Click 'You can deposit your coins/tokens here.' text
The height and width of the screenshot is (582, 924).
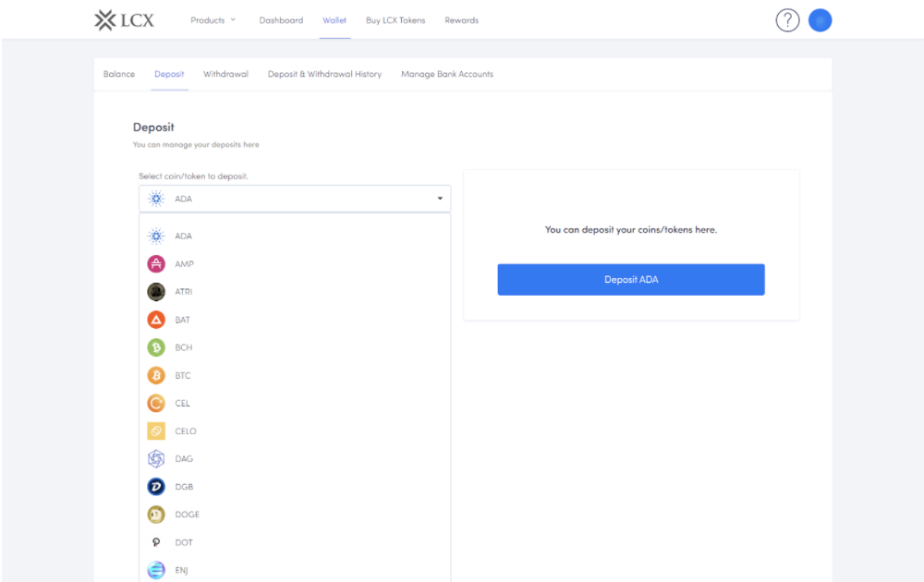pyautogui.click(x=631, y=230)
